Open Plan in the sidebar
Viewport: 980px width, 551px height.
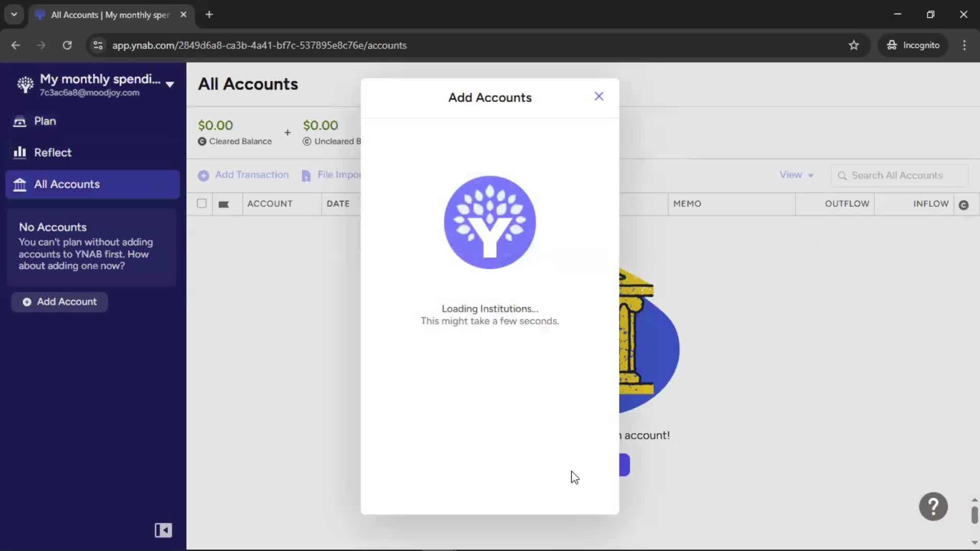pyautogui.click(x=92, y=121)
